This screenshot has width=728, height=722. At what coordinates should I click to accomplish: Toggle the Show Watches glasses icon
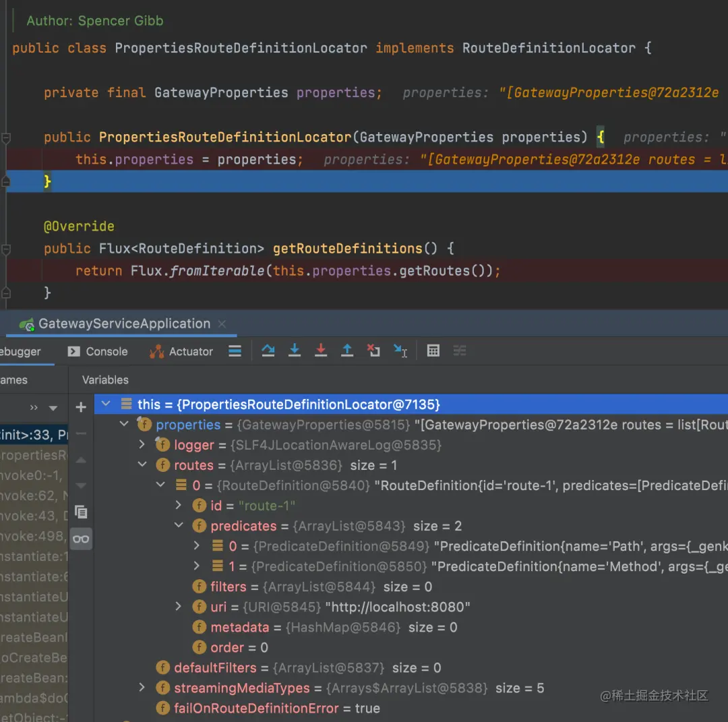[x=81, y=539]
